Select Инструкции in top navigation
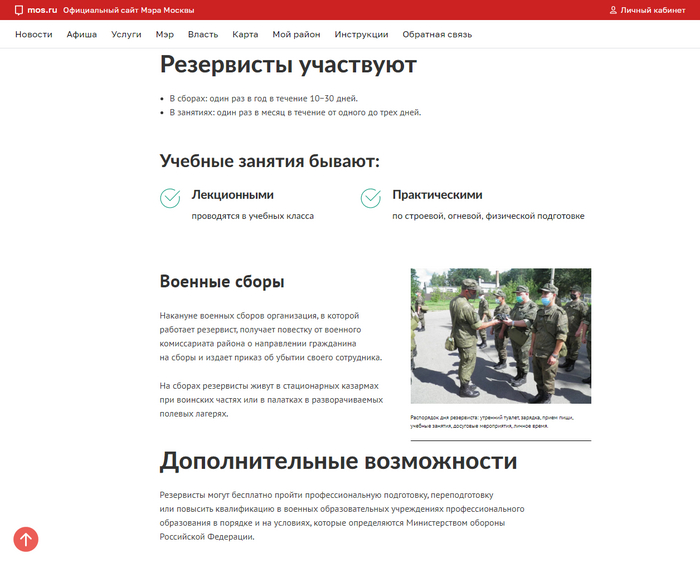 pos(361,34)
